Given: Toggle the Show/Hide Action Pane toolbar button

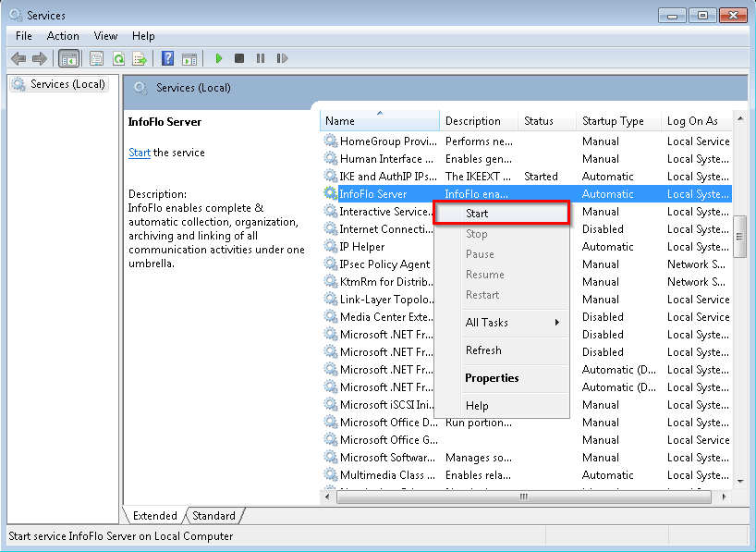Looking at the screenshot, I should pyautogui.click(x=189, y=58).
